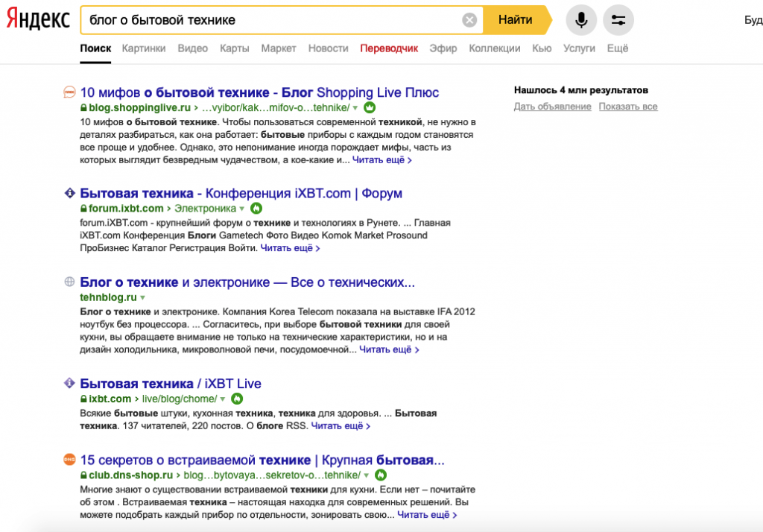763x532 pixels.
Task: Click green flame badge on dns-shop result
Action: (381, 475)
